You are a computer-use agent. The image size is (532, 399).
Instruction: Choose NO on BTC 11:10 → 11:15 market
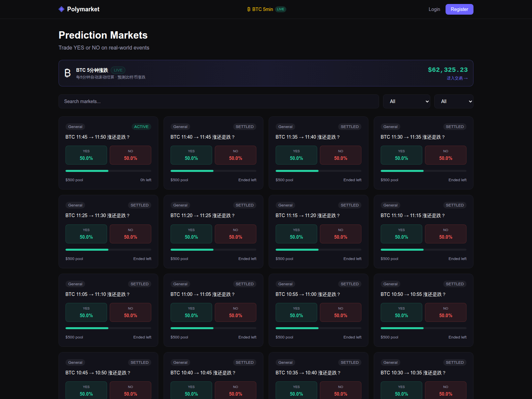(x=446, y=234)
